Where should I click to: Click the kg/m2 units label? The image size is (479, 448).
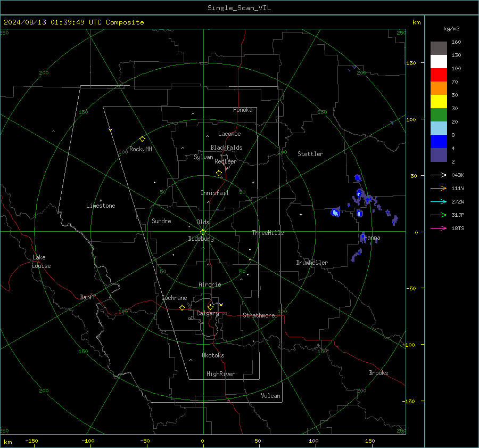point(451,29)
